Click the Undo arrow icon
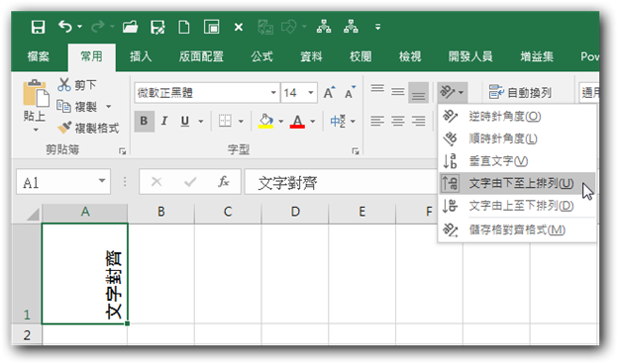The width and height of the screenshot is (618, 364). (65, 27)
